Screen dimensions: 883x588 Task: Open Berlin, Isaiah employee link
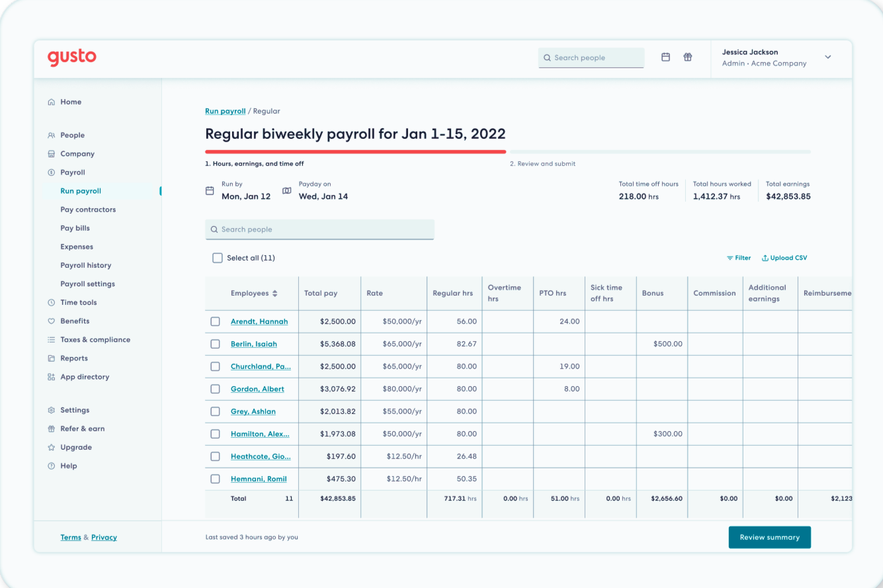click(254, 344)
